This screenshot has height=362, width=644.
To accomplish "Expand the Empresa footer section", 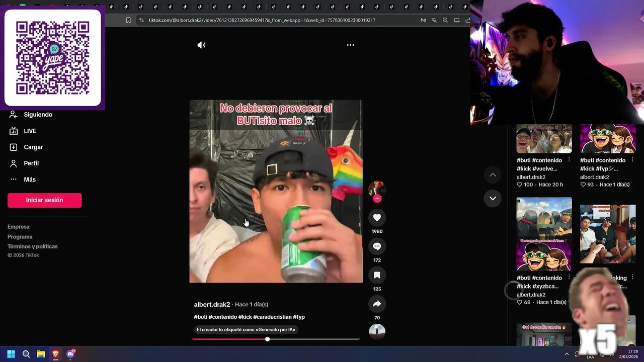I will pos(19,227).
